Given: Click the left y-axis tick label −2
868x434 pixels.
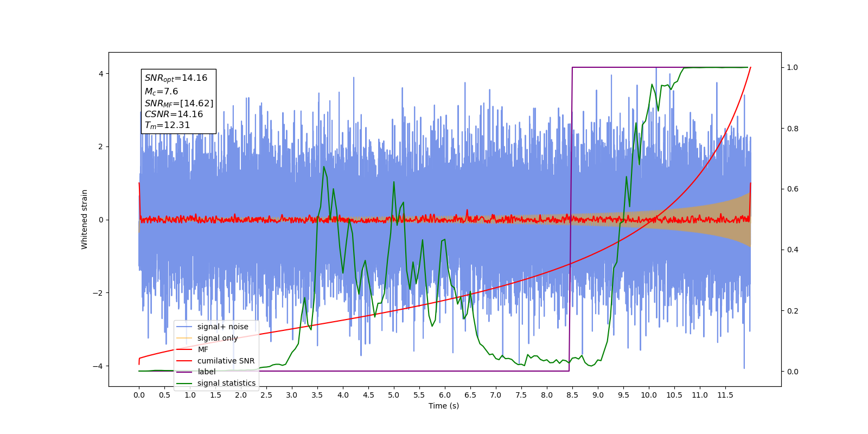Looking at the screenshot, I should [x=98, y=293].
